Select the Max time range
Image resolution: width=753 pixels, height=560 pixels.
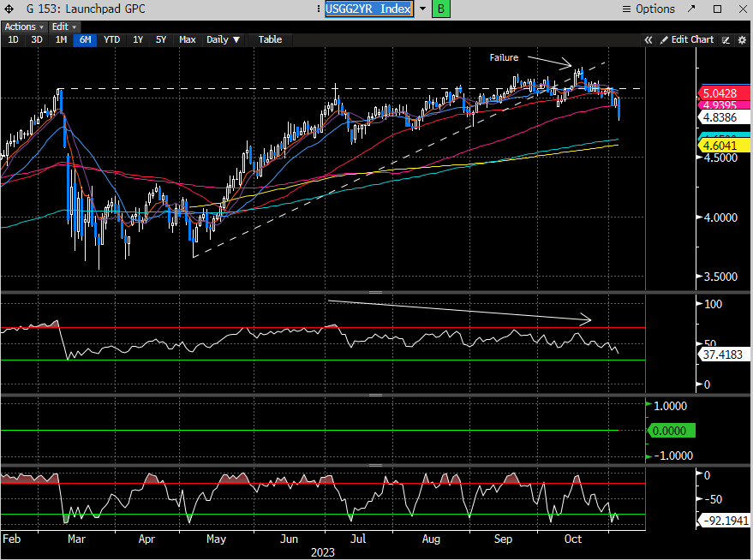coord(187,39)
